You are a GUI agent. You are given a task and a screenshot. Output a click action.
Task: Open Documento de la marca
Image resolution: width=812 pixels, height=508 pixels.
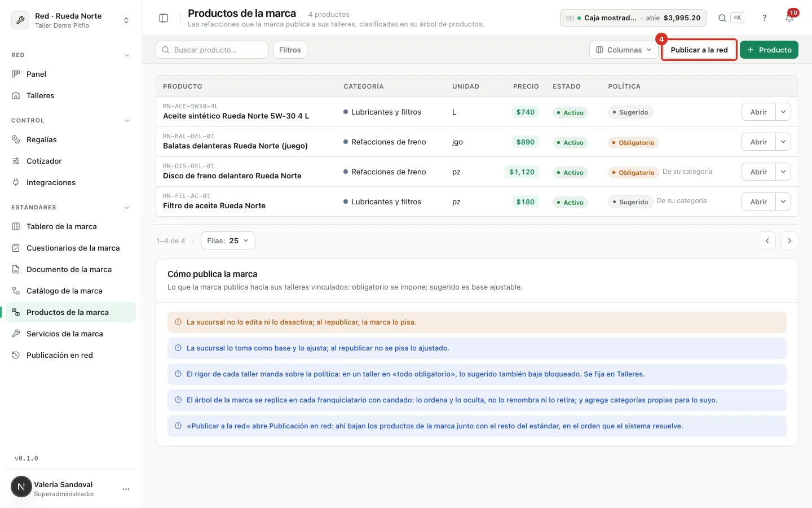pyautogui.click(x=70, y=269)
